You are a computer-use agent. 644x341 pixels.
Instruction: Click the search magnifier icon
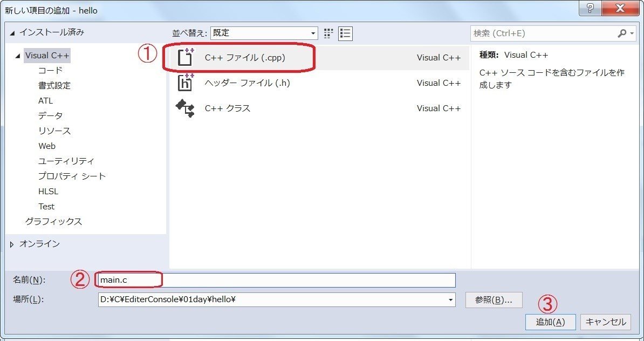pyautogui.click(x=623, y=33)
